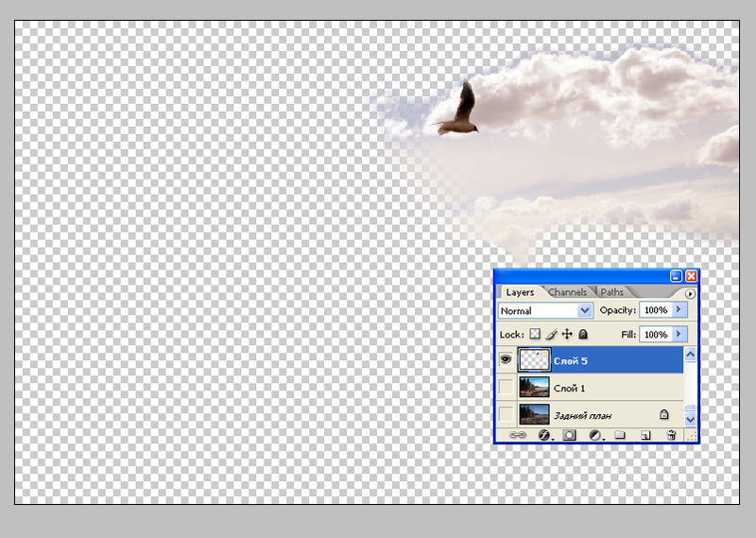This screenshot has height=538, width=756.
Task: Minimize the Layers palette window
Action: 676,276
